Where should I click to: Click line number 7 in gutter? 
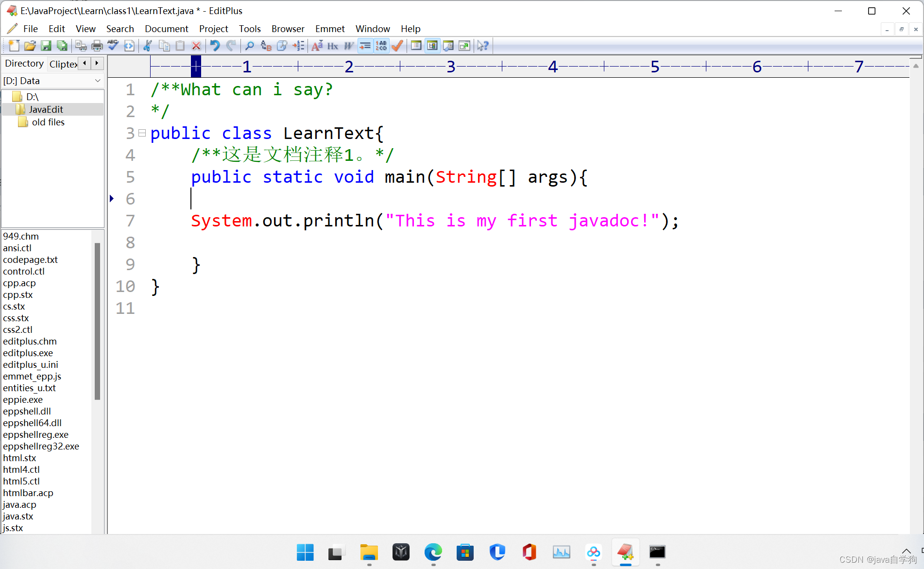(x=130, y=221)
